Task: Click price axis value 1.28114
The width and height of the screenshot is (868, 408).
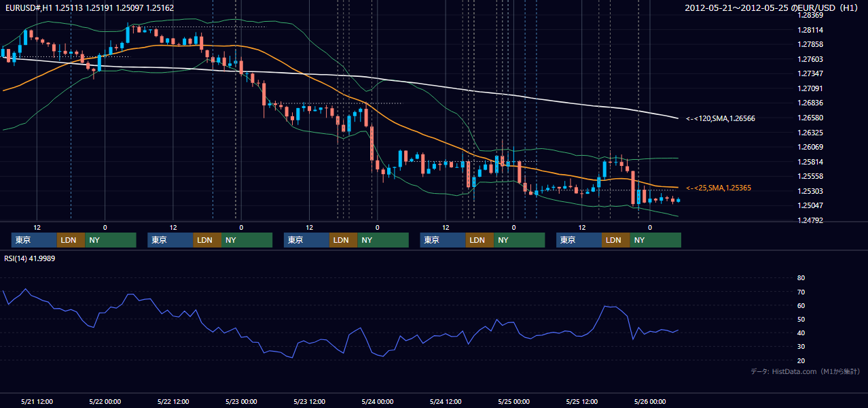Action: click(x=810, y=30)
